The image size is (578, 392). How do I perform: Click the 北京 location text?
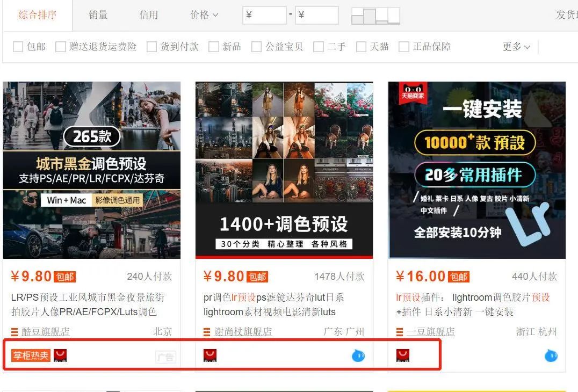point(163,331)
